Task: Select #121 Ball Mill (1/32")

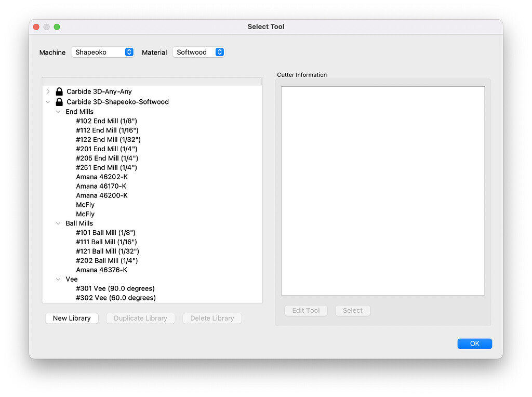Action: 108,251
